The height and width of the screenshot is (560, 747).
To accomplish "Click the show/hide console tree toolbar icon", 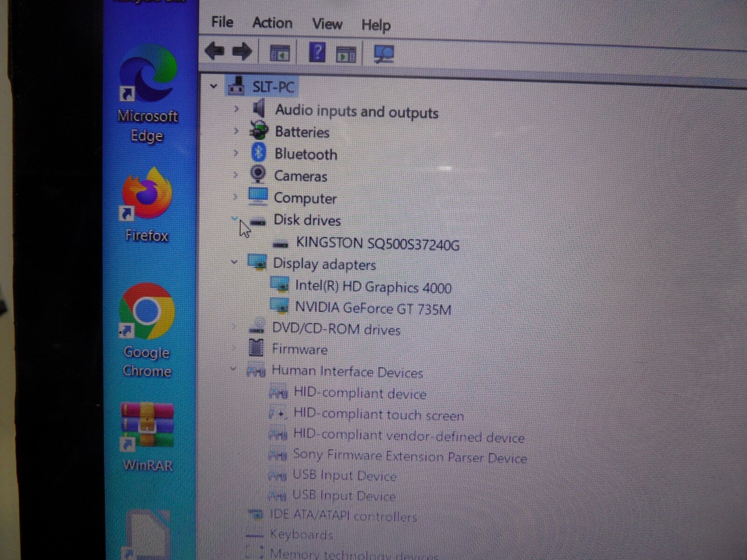I will pos(280,53).
